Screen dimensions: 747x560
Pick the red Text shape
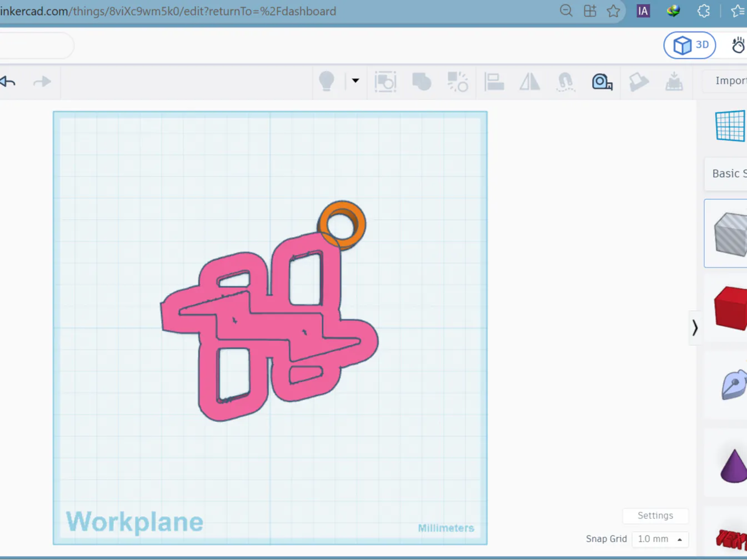coord(731,539)
